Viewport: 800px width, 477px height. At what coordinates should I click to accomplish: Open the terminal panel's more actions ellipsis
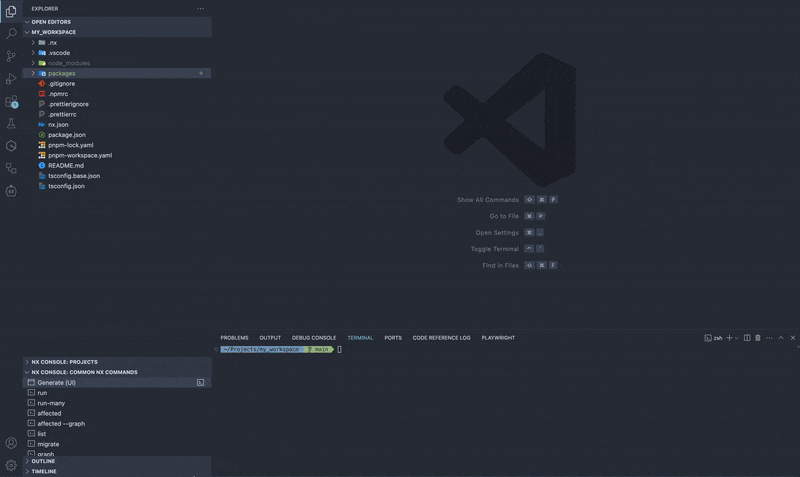tap(769, 338)
